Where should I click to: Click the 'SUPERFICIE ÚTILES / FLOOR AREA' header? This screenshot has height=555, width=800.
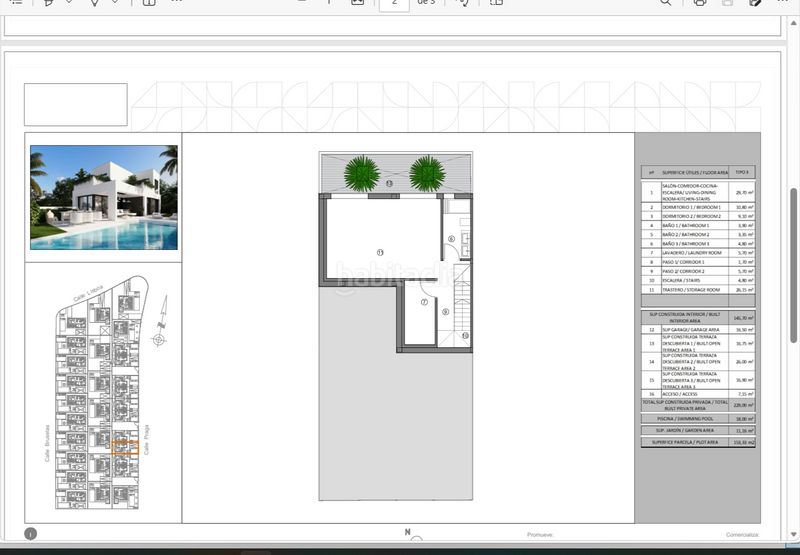pos(695,172)
